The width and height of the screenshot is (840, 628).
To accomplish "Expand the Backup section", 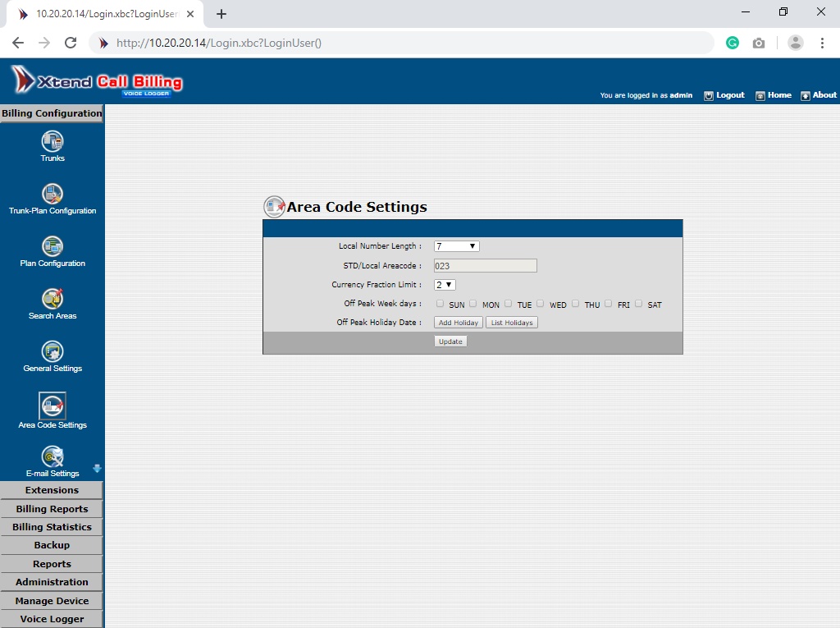I will click(x=52, y=545).
